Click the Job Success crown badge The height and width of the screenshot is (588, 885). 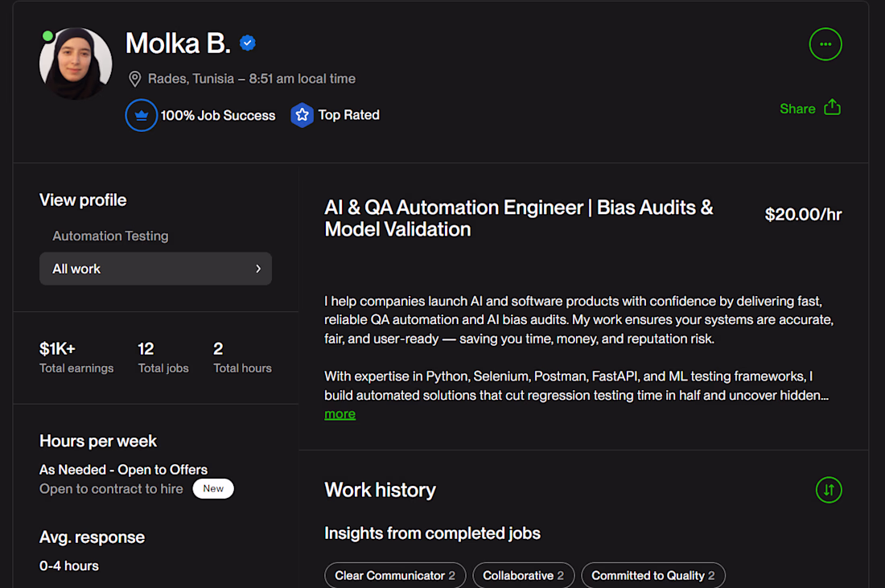click(142, 115)
